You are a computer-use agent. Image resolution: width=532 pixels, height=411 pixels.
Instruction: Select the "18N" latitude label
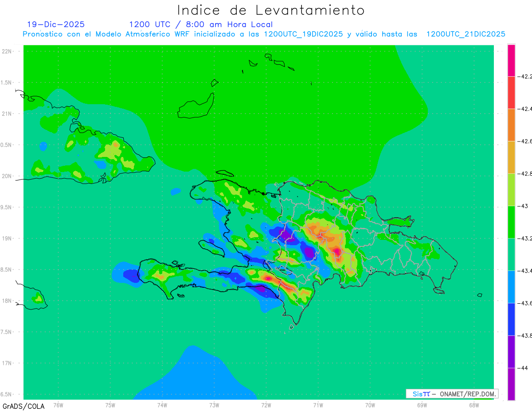tap(7, 301)
